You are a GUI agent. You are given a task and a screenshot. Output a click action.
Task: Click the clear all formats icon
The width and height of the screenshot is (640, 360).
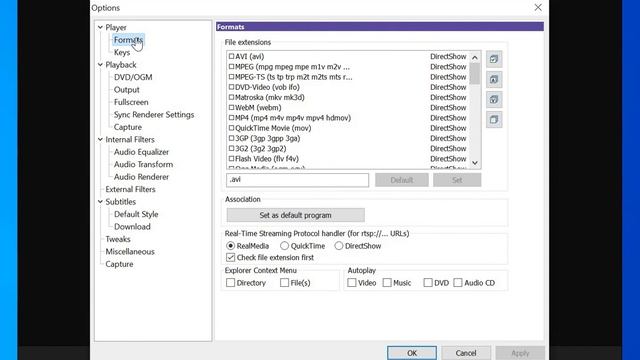(x=494, y=120)
